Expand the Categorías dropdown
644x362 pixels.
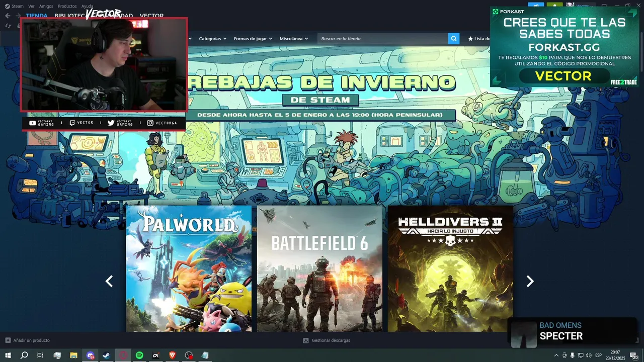[212, 39]
